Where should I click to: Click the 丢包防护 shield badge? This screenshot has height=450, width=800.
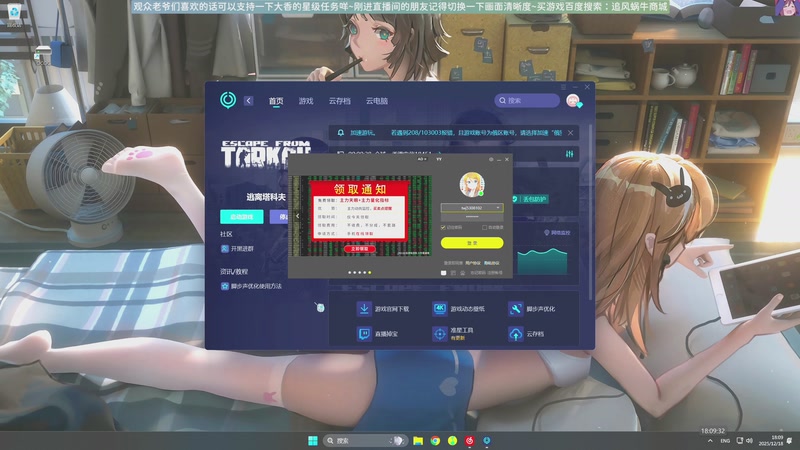[531, 199]
